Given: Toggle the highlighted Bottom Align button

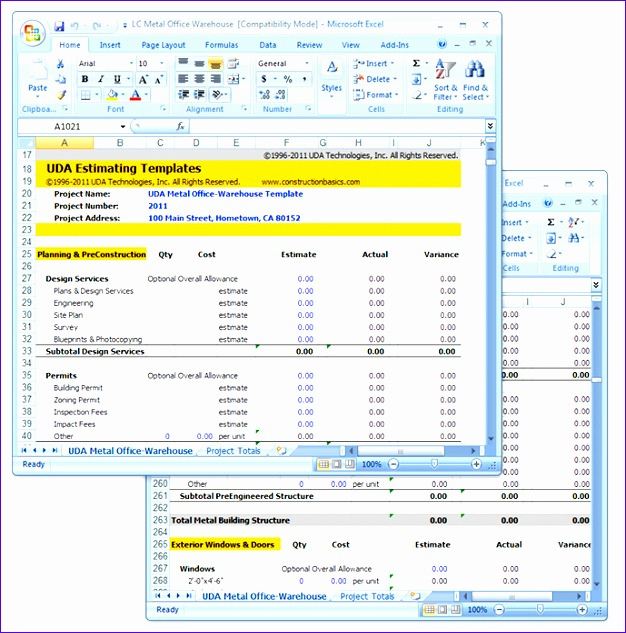Looking at the screenshot, I should [x=216, y=63].
